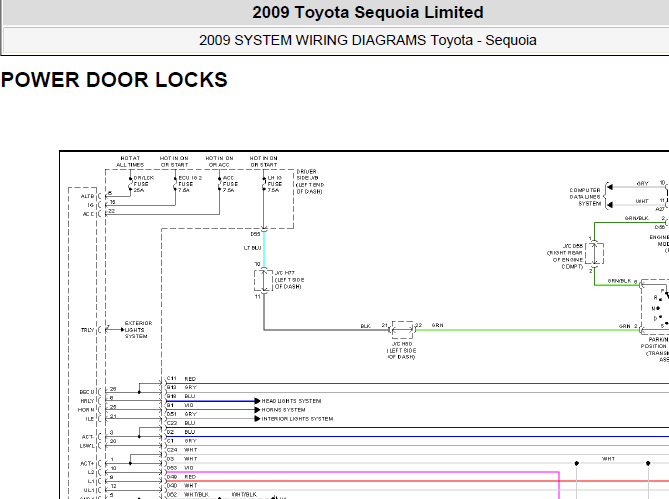Click the 'BECU' terminal label
Viewport: 669px width, 499px height.
coord(87,392)
